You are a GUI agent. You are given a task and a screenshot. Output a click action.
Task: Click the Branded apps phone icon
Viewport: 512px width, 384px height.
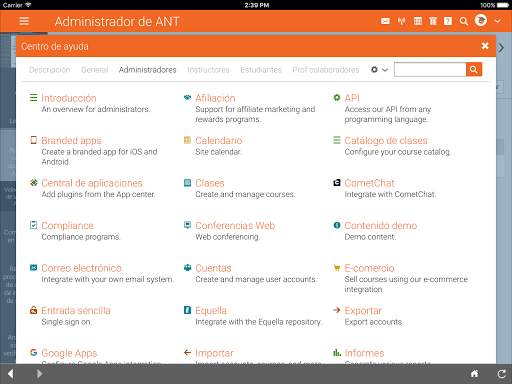pos(33,140)
